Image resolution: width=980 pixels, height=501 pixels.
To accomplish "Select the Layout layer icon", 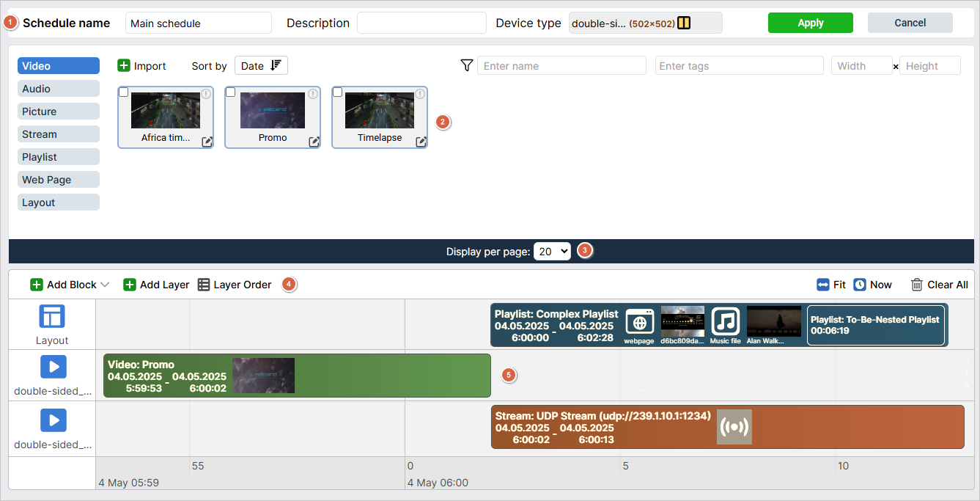I will pos(52,317).
